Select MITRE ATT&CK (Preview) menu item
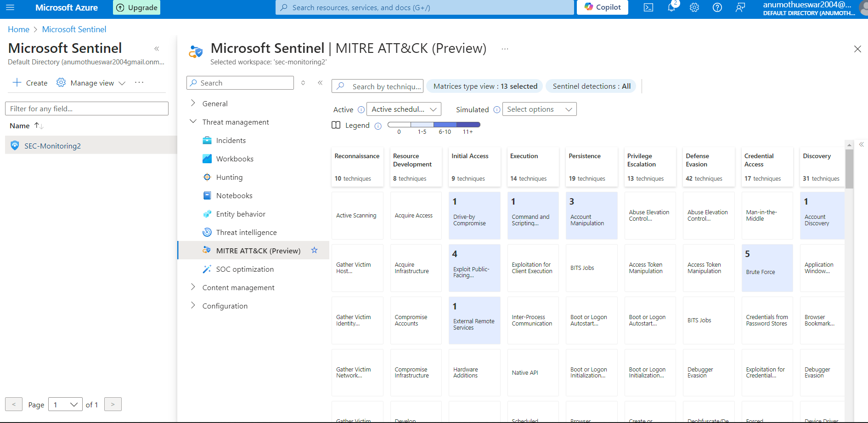 (x=253, y=251)
